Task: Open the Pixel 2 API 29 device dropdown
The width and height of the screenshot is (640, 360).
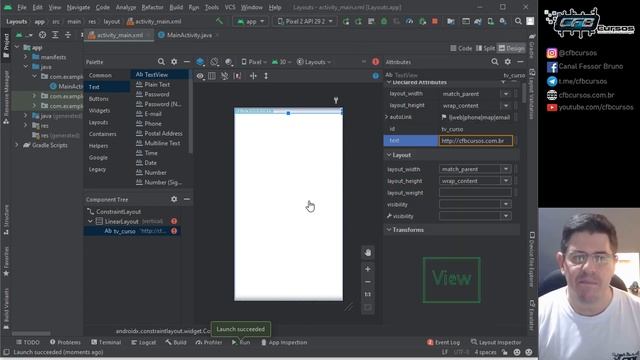Action: click(x=305, y=21)
